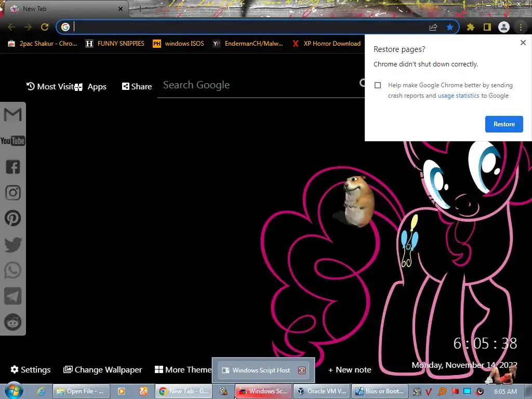Viewport: 532px width, 399px height.
Task: Open Windows Start menu
Action: pyautogui.click(x=14, y=391)
